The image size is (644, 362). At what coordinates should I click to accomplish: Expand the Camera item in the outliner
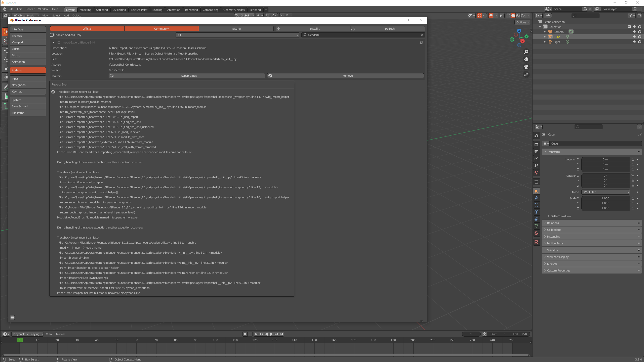[545, 32]
